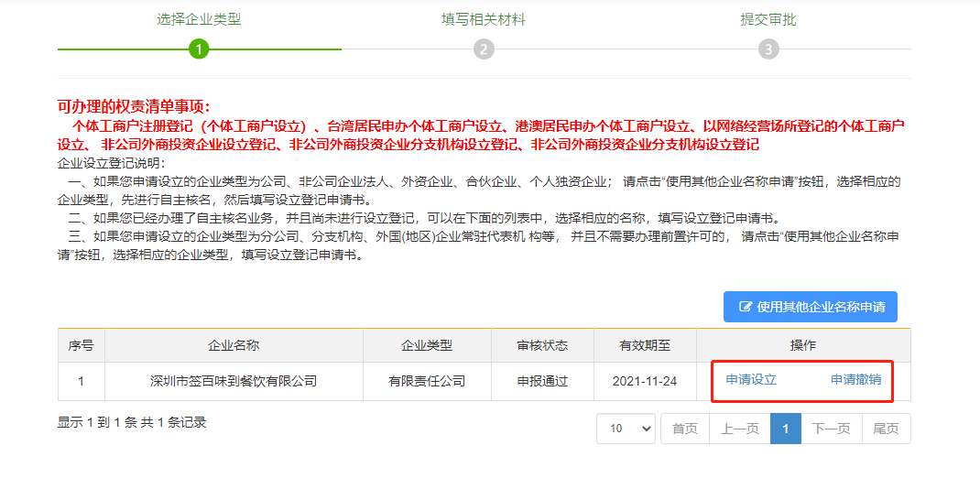
Task: Select the 选择企业类型 step label
Action: 199,19
